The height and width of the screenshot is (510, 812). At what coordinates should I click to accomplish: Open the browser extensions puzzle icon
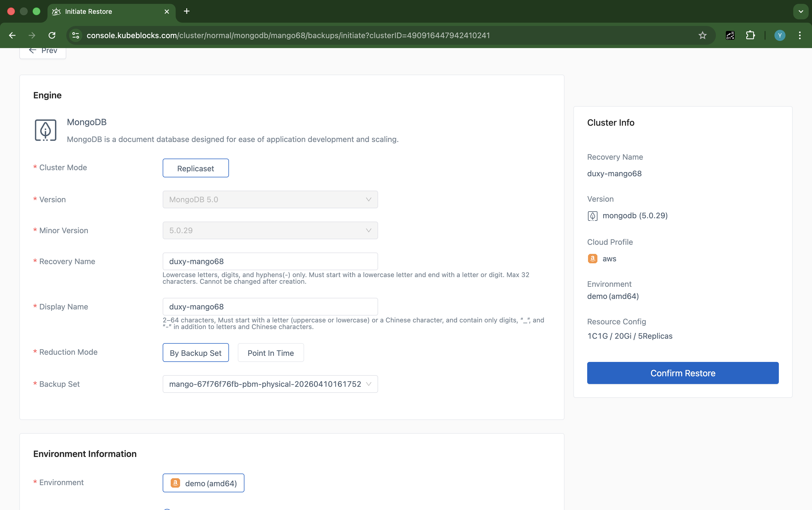point(751,35)
